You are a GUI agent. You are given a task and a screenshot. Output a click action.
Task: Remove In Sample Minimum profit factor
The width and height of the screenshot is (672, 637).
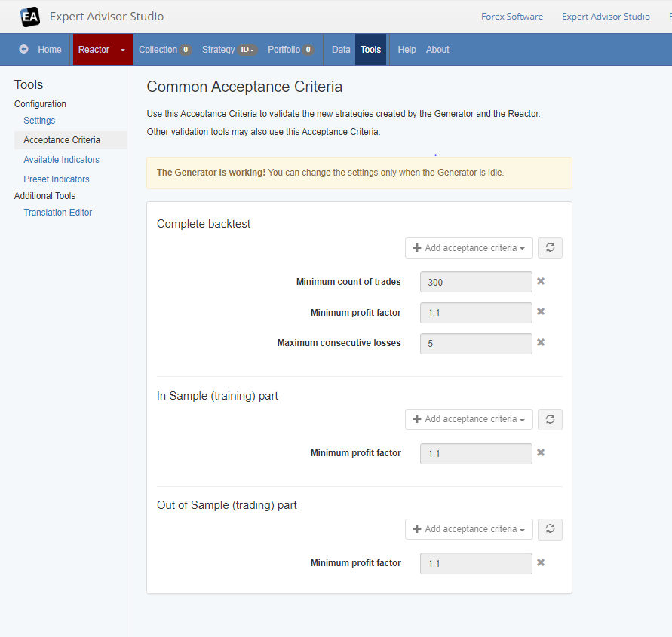pyautogui.click(x=541, y=453)
